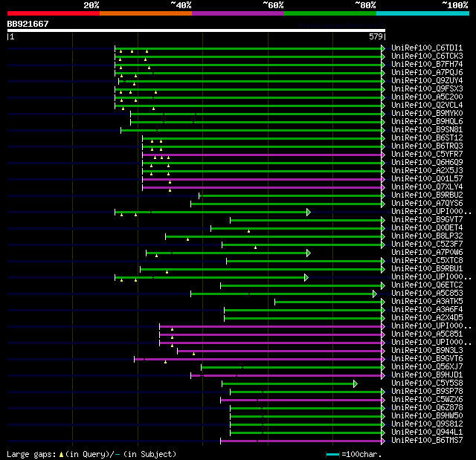476x460 pixels.
Task: Pick the UniRef100_A2X4D5 entry
Action: 427,318
